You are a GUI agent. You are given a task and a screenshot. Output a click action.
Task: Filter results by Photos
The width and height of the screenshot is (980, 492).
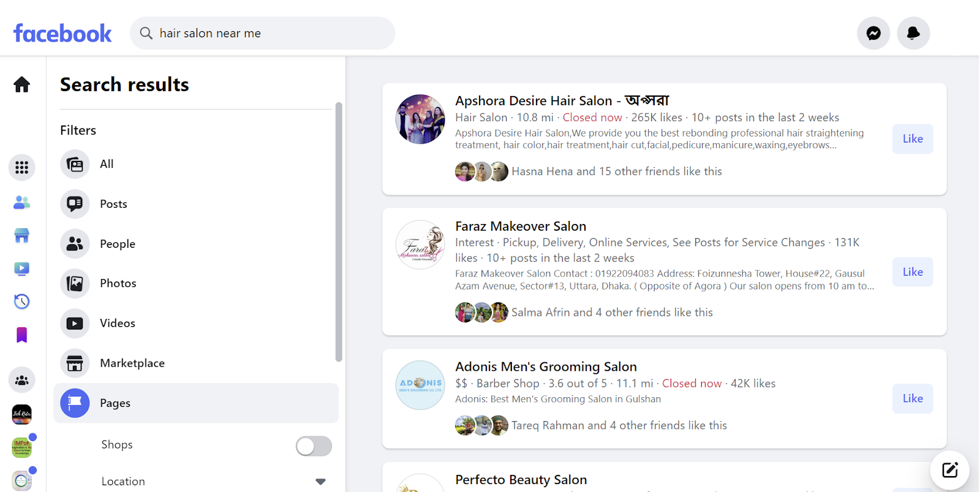[x=196, y=283]
